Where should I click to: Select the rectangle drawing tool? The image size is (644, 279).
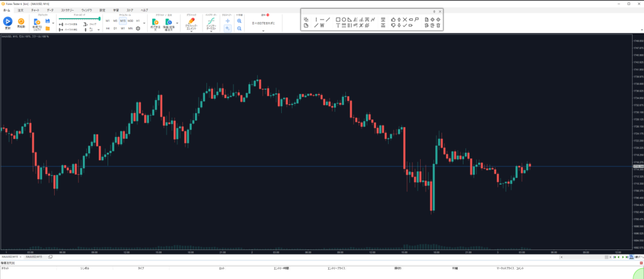click(x=338, y=19)
